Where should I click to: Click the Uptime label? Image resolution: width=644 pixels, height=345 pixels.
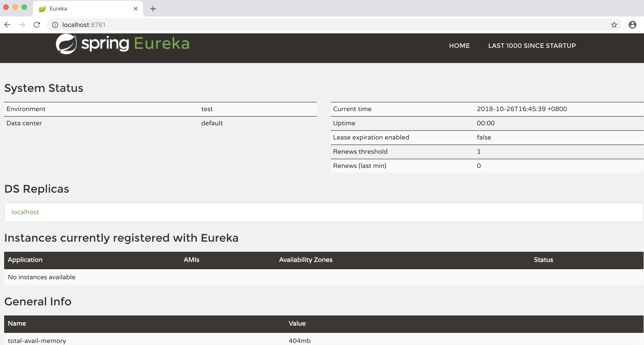(x=344, y=123)
